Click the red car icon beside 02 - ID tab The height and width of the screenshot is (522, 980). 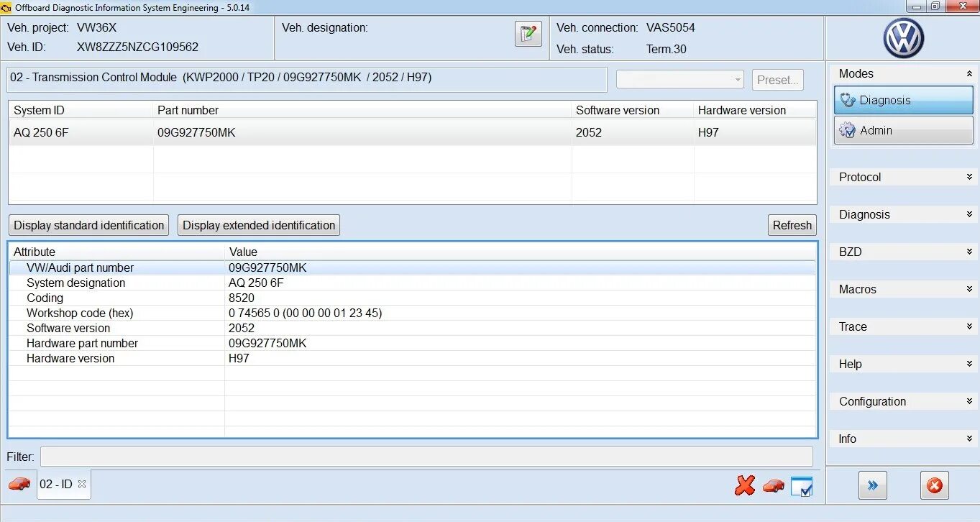[19, 484]
